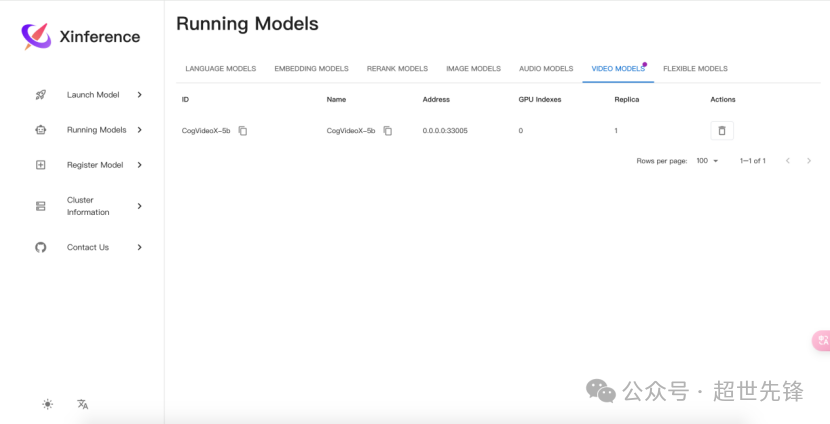Switch to the Rerank Models tab
The height and width of the screenshot is (424, 830).
point(397,69)
